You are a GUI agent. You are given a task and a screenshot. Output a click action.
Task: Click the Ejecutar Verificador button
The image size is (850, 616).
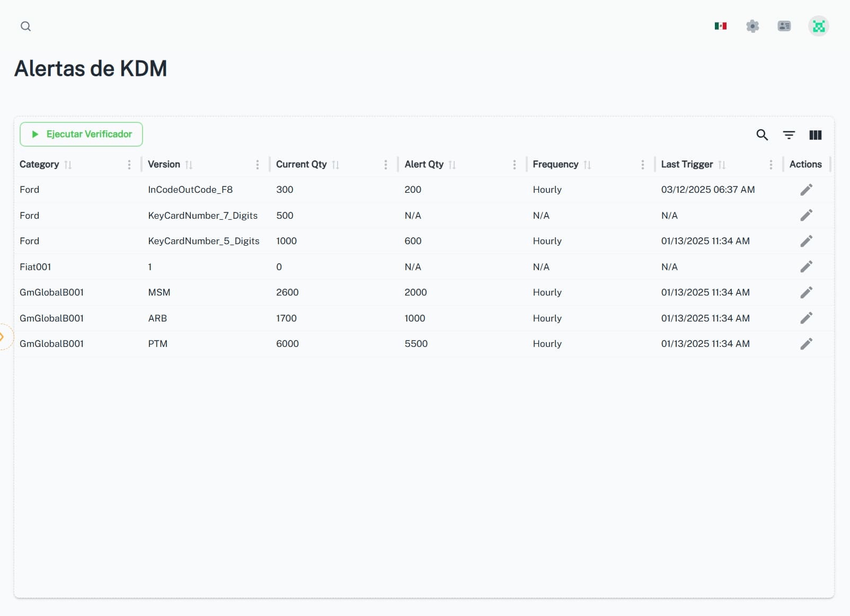[x=81, y=134]
